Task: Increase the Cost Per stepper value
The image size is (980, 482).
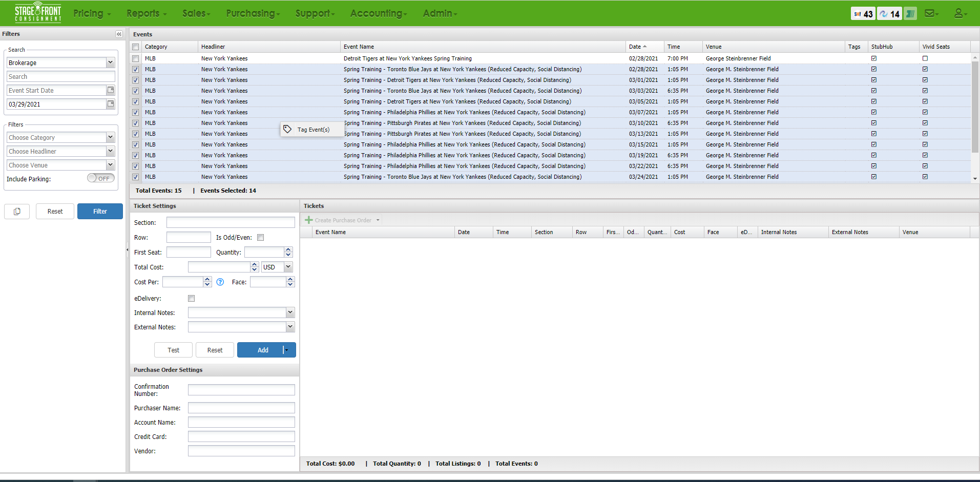Action: tap(207, 279)
